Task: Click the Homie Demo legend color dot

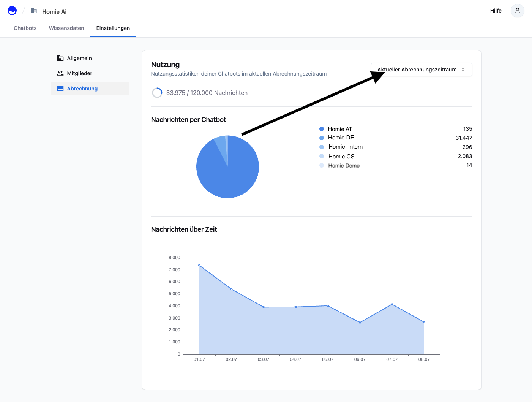Action: coord(322,165)
